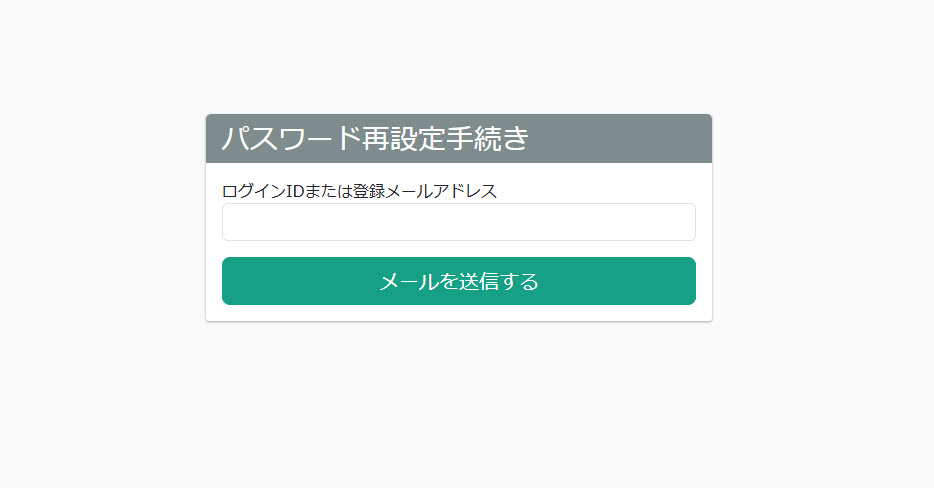Focus the login ID or email input field
934x488 pixels.
(x=459, y=222)
